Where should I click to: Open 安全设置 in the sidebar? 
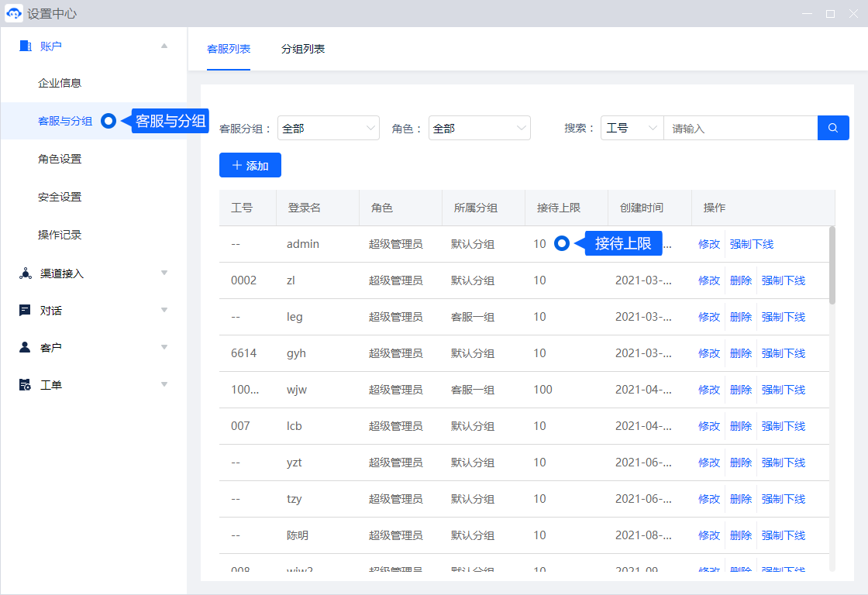click(60, 197)
